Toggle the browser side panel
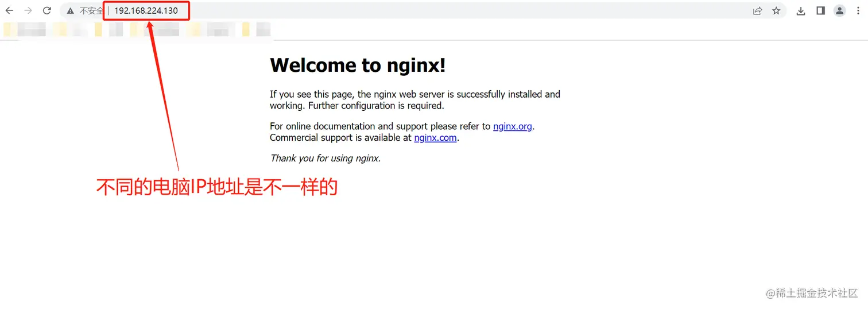This screenshot has height=309, width=868. pyautogui.click(x=820, y=10)
